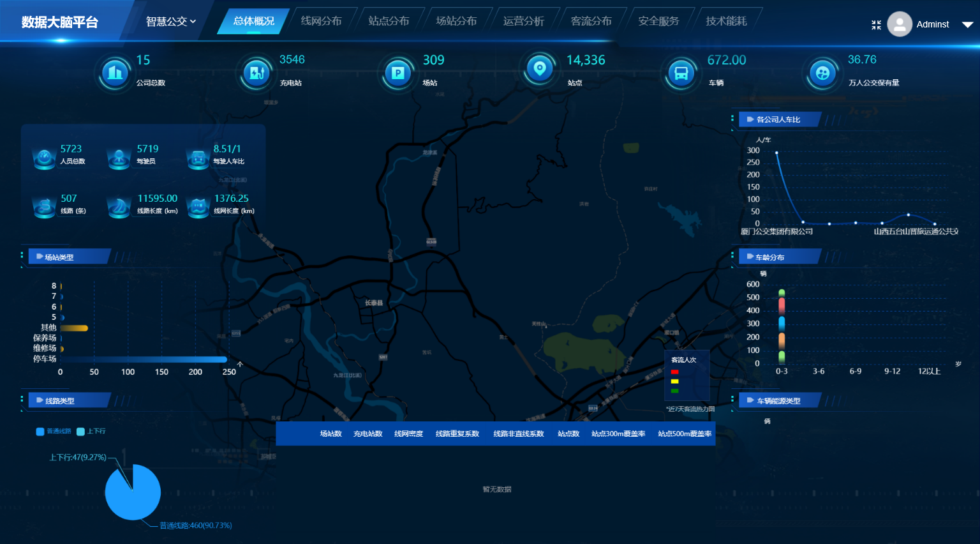Toggle the 上下行 legend item
The width and height of the screenshot is (980, 544).
pos(91,432)
